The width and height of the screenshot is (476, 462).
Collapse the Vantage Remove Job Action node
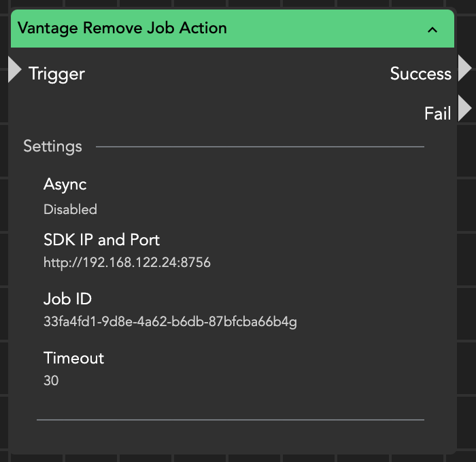[432, 29]
